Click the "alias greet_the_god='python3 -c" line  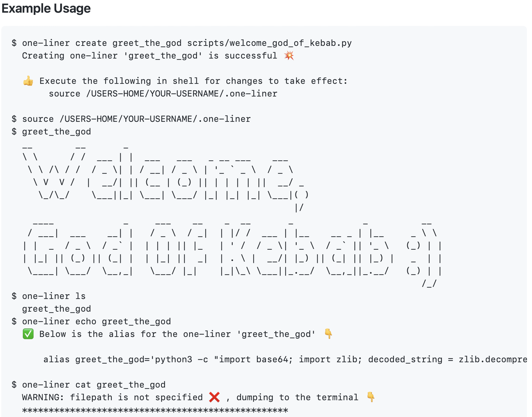click(285, 359)
